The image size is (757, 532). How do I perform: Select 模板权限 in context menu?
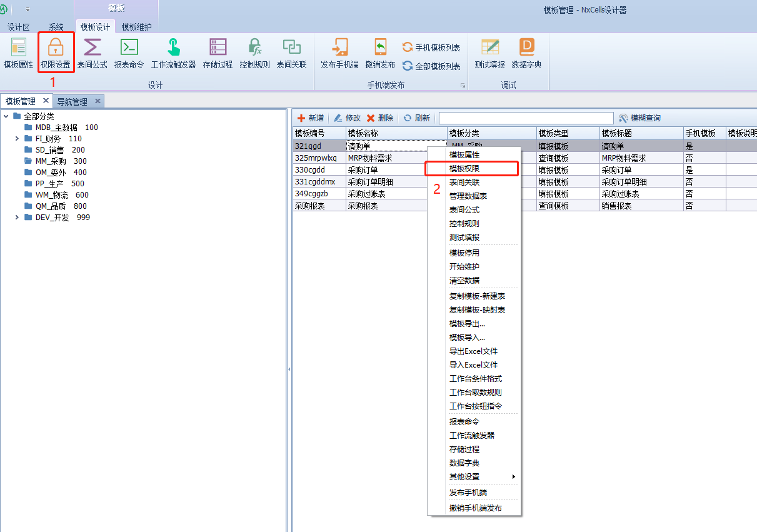(464, 169)
